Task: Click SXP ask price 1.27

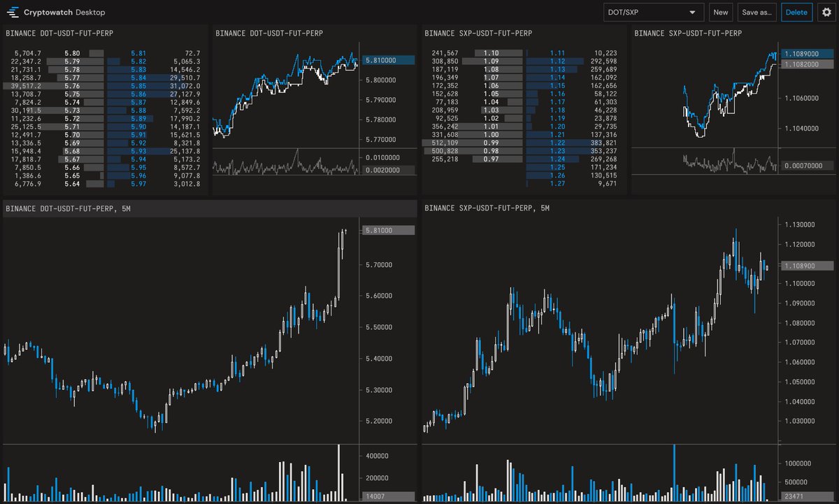Action: pos(557,184)
